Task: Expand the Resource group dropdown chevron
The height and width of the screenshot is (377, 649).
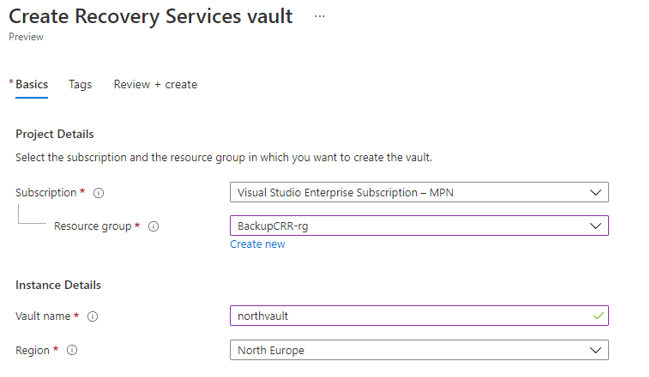Action: pos(595,226)
